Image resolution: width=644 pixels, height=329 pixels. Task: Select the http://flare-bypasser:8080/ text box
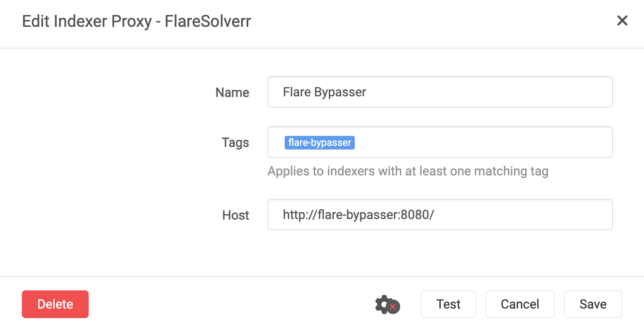(x=439, y=214)
